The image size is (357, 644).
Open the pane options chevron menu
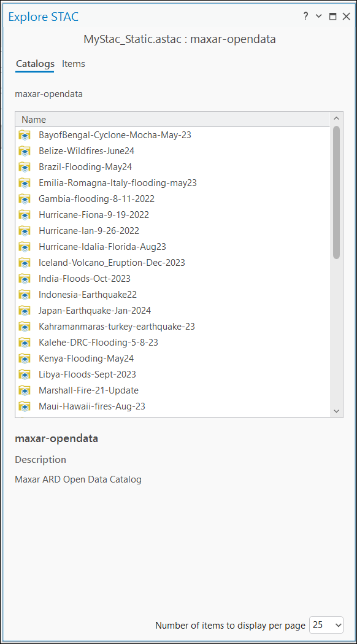click(319, 17)
